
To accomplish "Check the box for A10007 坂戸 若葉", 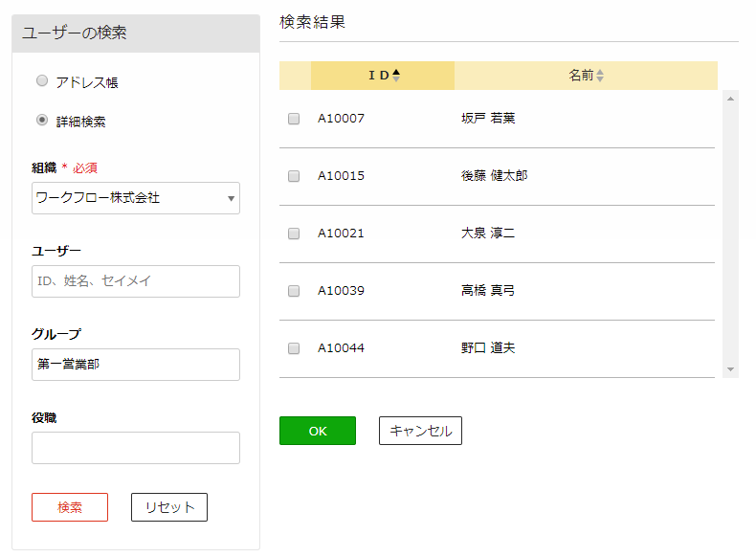I will pos(294,119).
